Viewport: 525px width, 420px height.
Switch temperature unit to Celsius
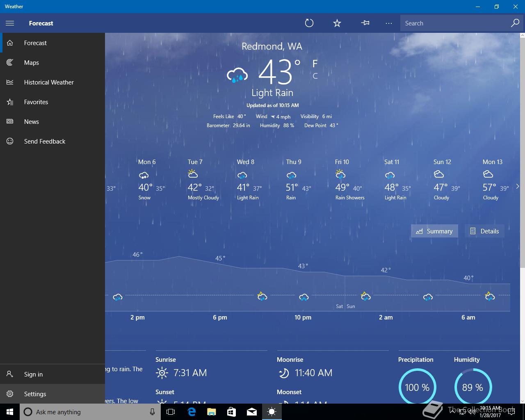[315, 76]
